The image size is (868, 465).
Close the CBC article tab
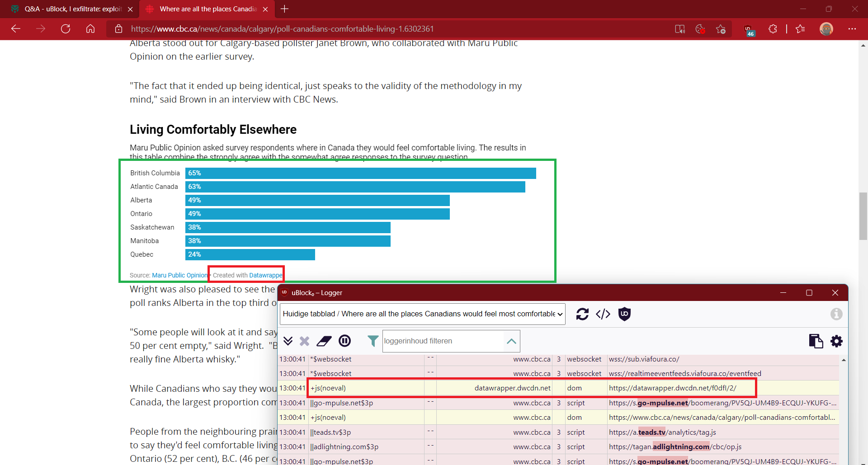[x=265, y=9]
